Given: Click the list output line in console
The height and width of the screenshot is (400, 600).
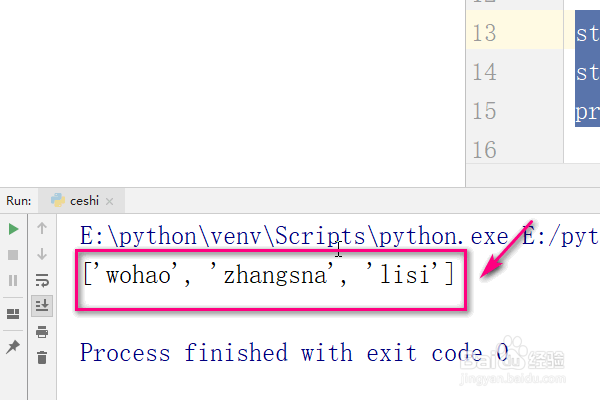Looking at the screenshot, I should coord(269,274).
